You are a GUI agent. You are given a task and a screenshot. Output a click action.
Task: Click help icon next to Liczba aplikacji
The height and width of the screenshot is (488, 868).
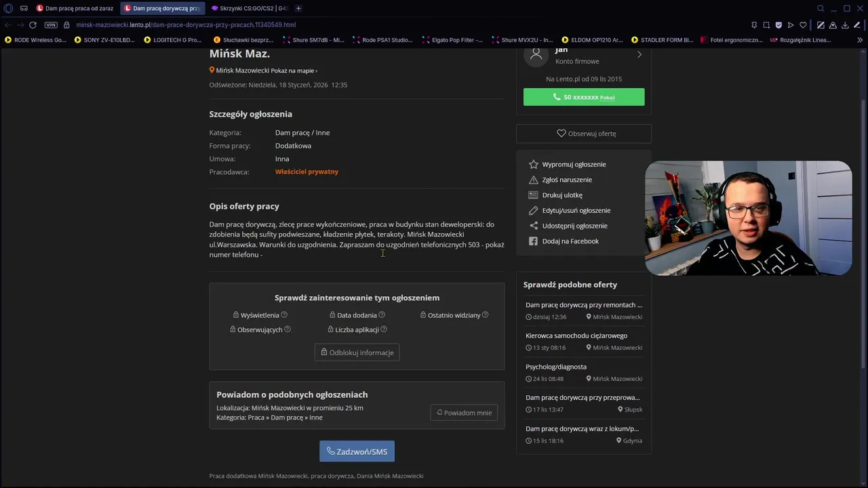tap(384, 329)
